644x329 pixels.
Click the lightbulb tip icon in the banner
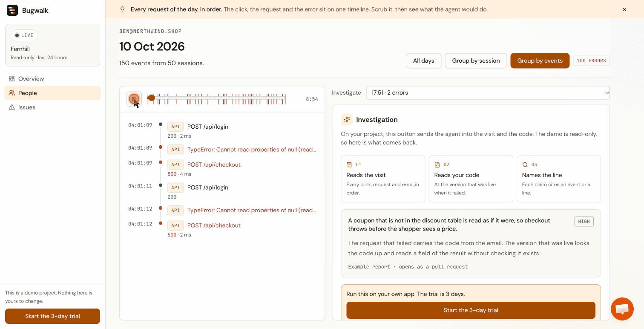[x=123, y=9]
